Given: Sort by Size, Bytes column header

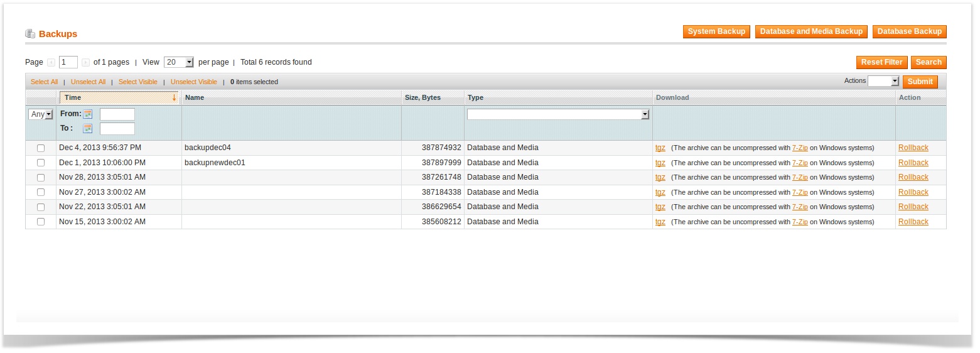Looking at the screenshot, I should [423, 98].
